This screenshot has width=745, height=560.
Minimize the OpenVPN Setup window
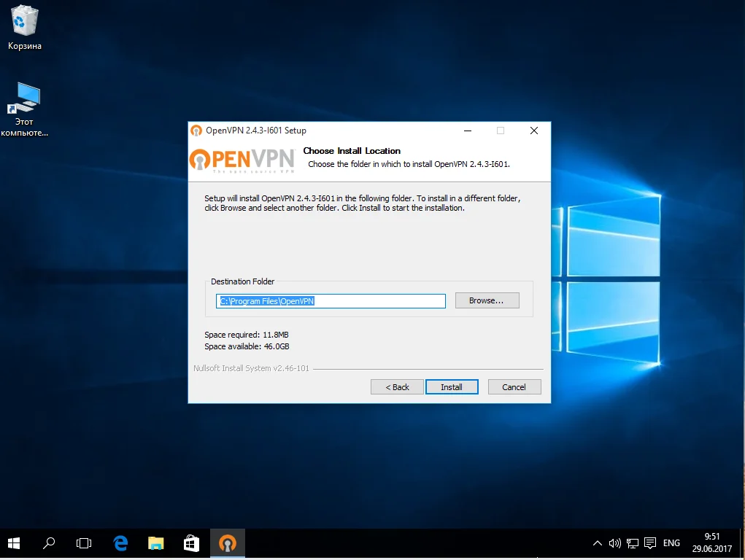[468, 131]
